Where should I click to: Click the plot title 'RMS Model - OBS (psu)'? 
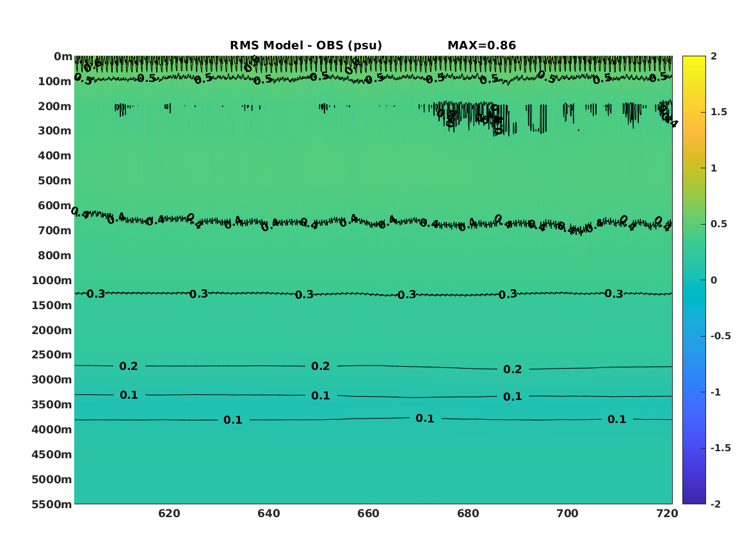point(306,45)
